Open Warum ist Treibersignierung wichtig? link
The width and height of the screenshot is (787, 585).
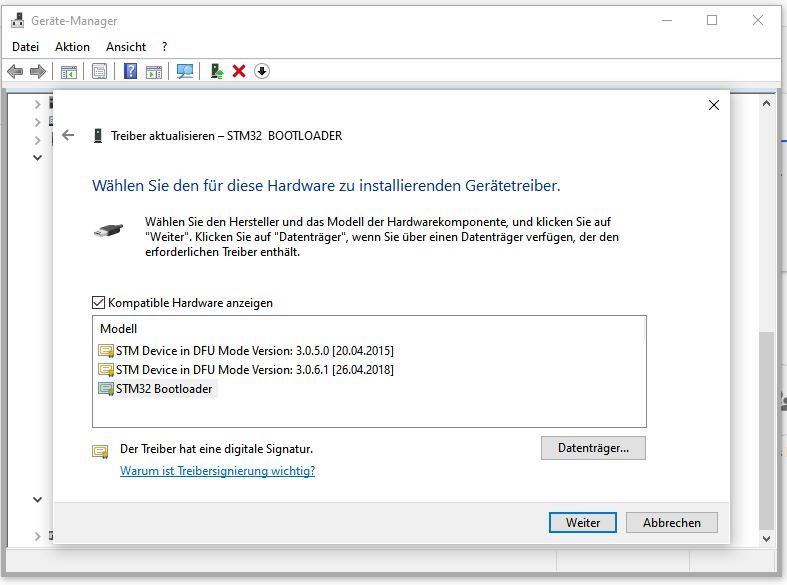coord(217,471)
